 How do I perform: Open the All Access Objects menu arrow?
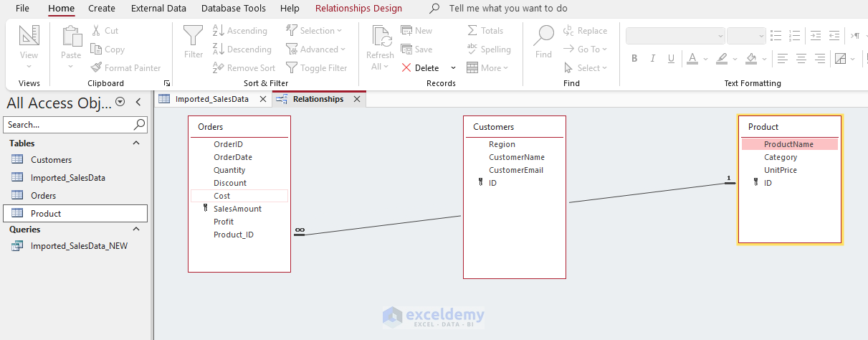click(120, 102)
